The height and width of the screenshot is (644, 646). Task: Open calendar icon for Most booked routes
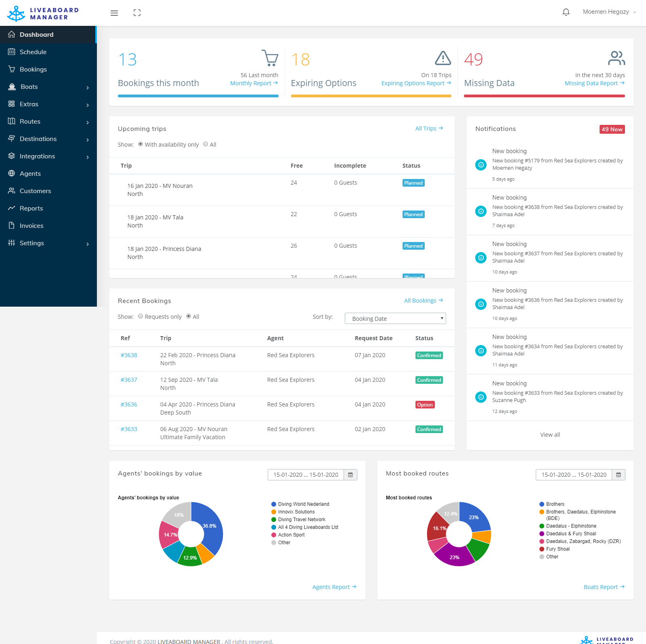click(x=619, y=475)
